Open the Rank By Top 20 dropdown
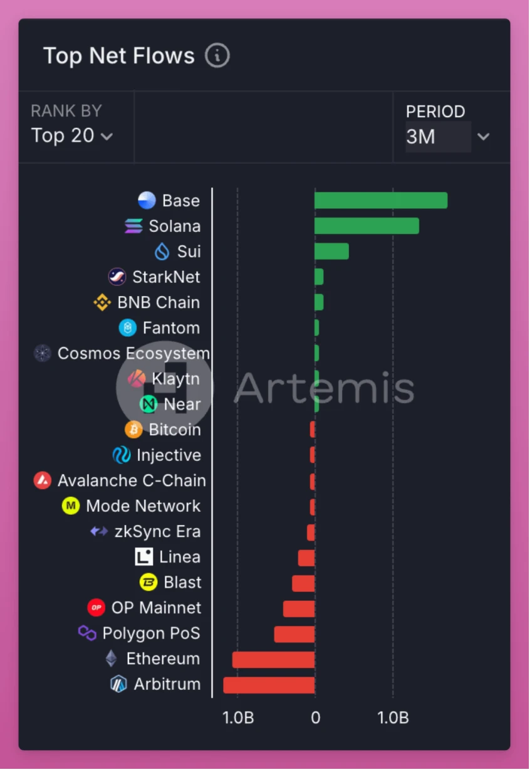 (x=72, y=135)
